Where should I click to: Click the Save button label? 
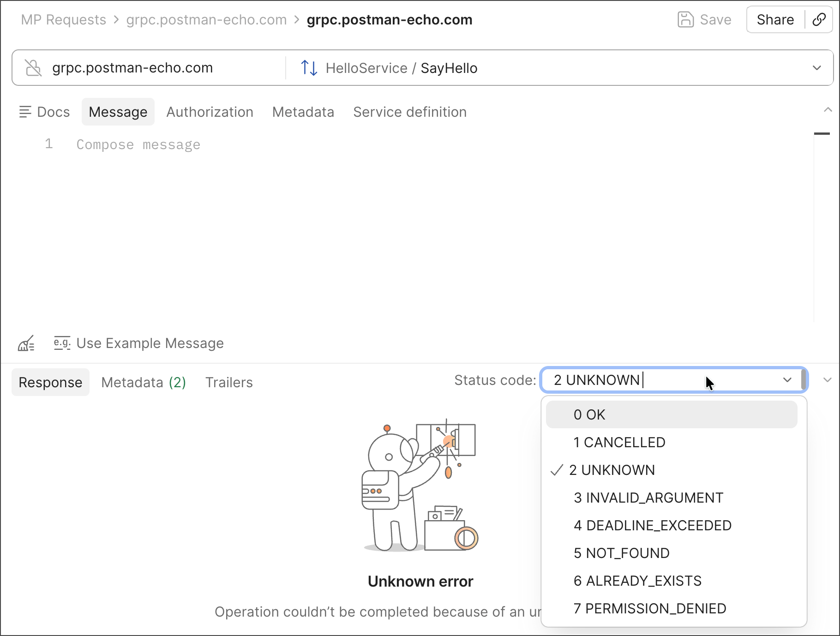click(x=715, y=20)
